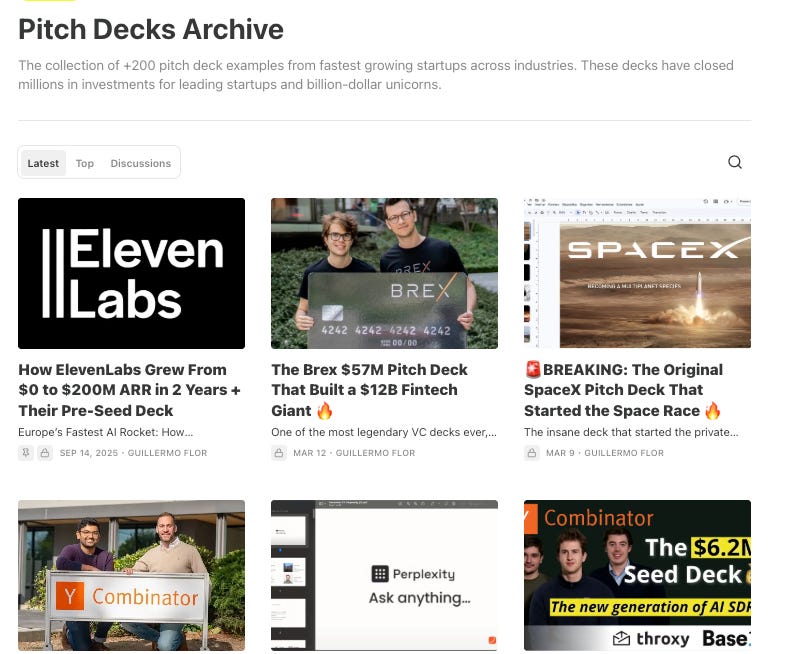Click 'Europe's Fastest AI Rocket' description
Image resolution: width=788 pixels, height=654 pixels.
106,432
